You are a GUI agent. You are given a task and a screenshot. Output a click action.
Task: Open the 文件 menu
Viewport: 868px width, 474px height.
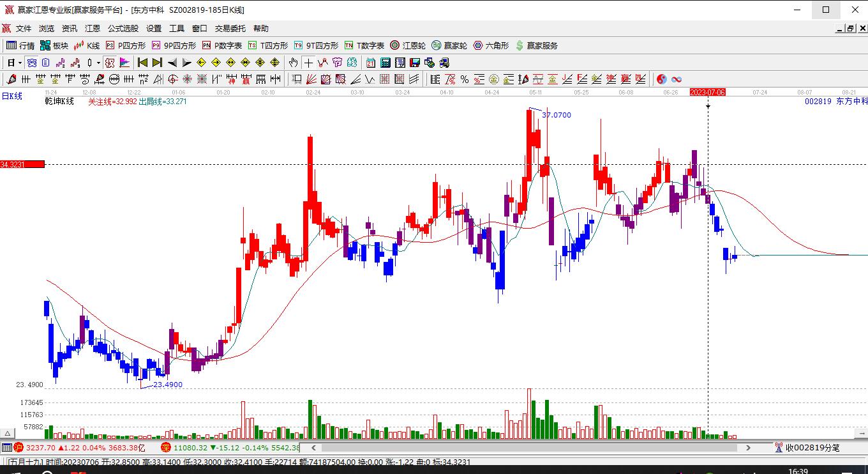coord(24,29)
